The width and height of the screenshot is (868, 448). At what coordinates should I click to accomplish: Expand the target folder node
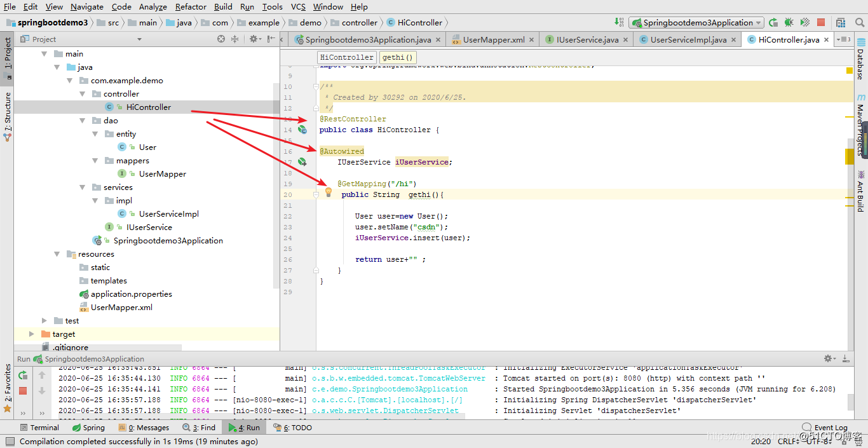click(31, 334)
